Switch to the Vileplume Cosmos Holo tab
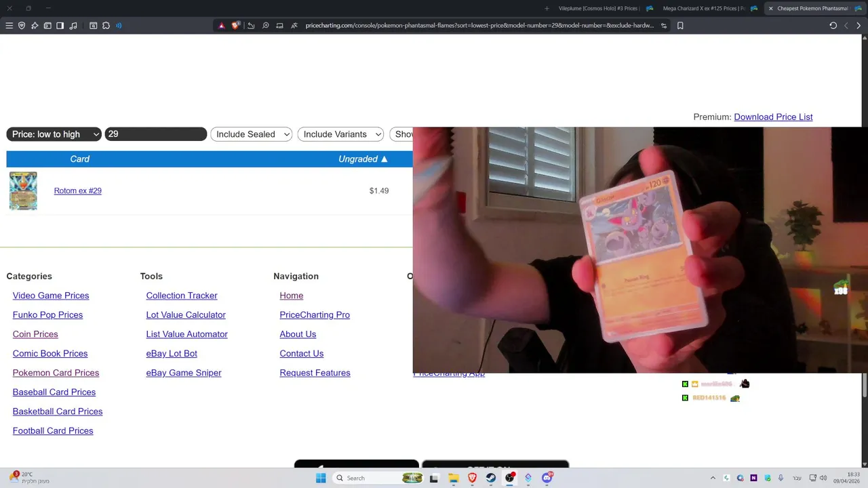 (x=598, y=8)
